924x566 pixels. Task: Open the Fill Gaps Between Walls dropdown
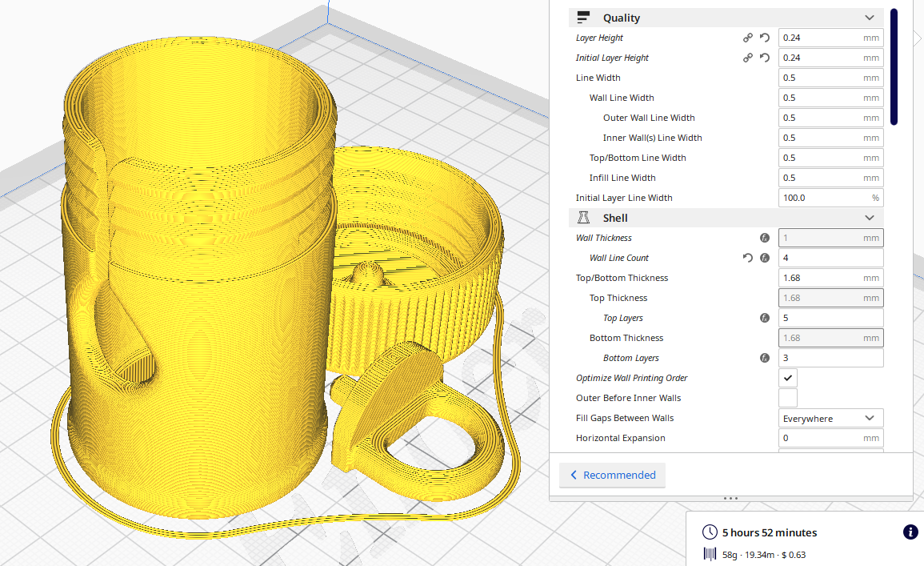(x=830, y=417)
